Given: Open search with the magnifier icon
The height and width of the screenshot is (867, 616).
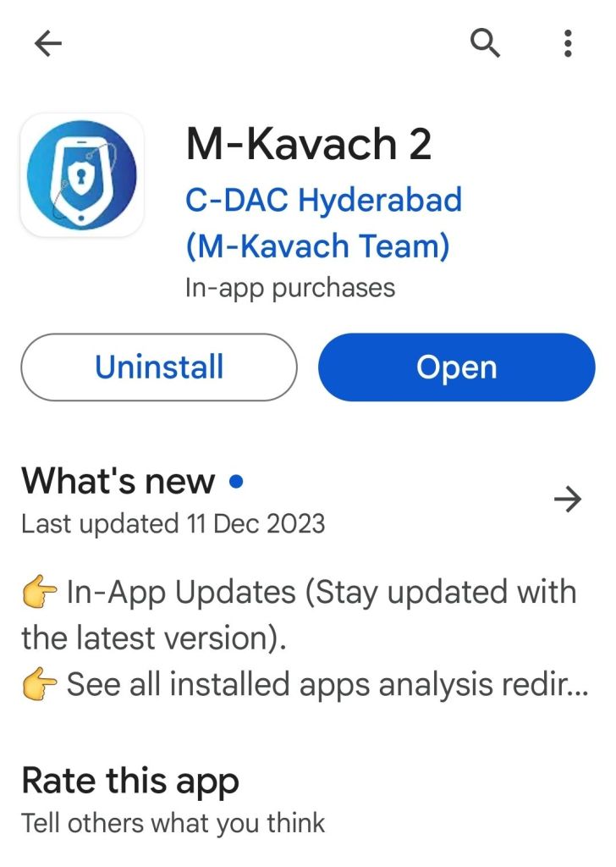Looking at the screenshot, I should coord(485,43).
